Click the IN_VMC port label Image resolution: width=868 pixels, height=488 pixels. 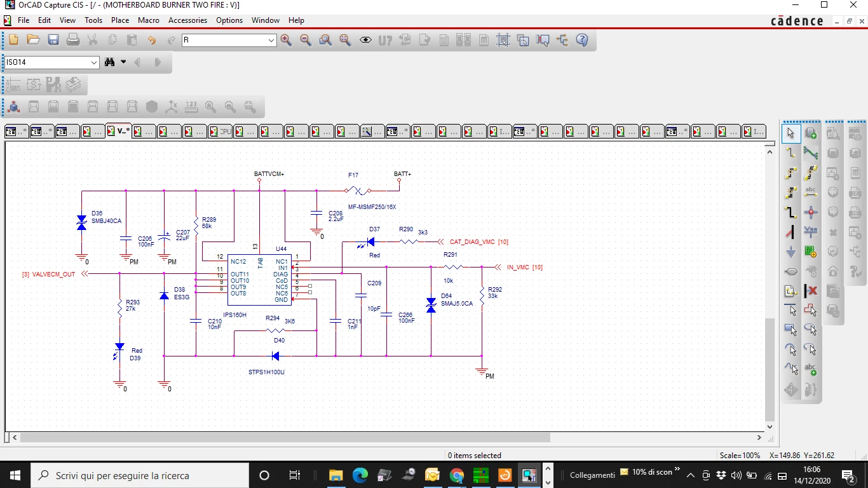coord(518,268)
